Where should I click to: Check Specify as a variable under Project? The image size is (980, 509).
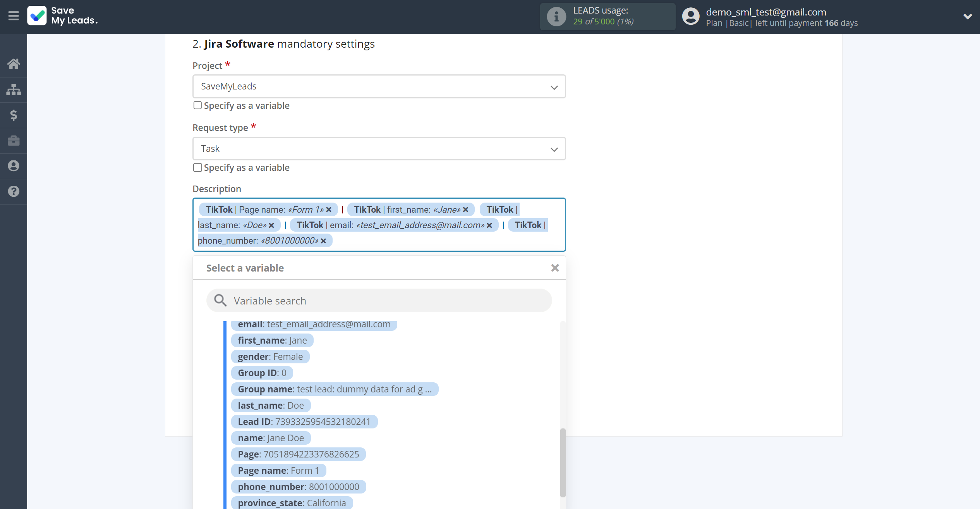click(197, 105)
